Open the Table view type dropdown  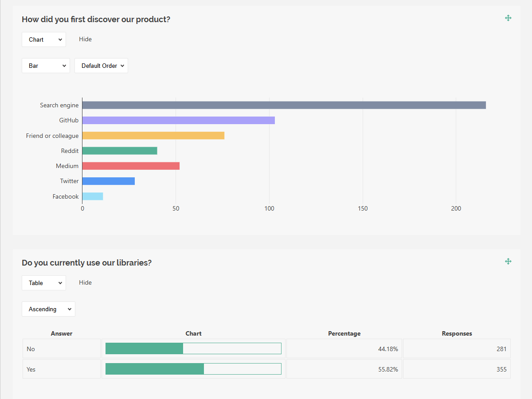[44, 283]
